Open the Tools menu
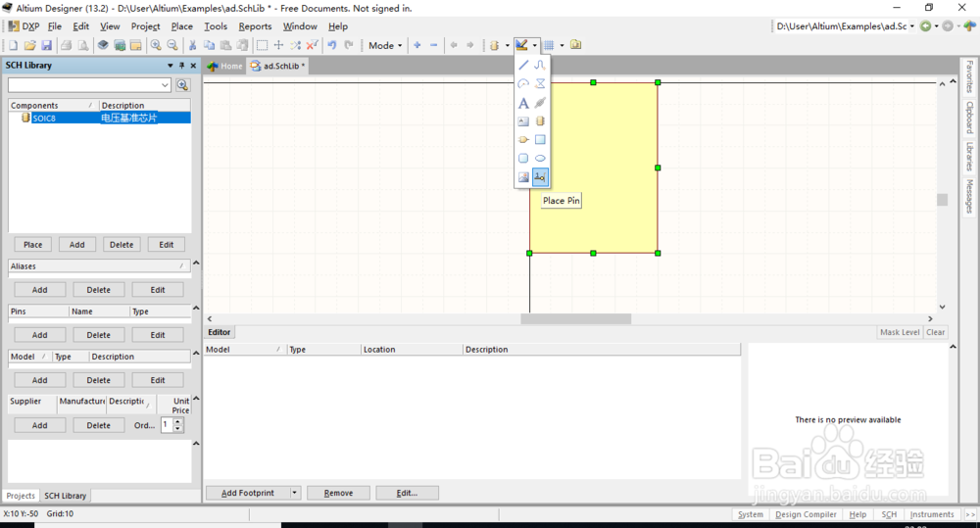Viewport: 980px width, 528px height. coord(216,26)
